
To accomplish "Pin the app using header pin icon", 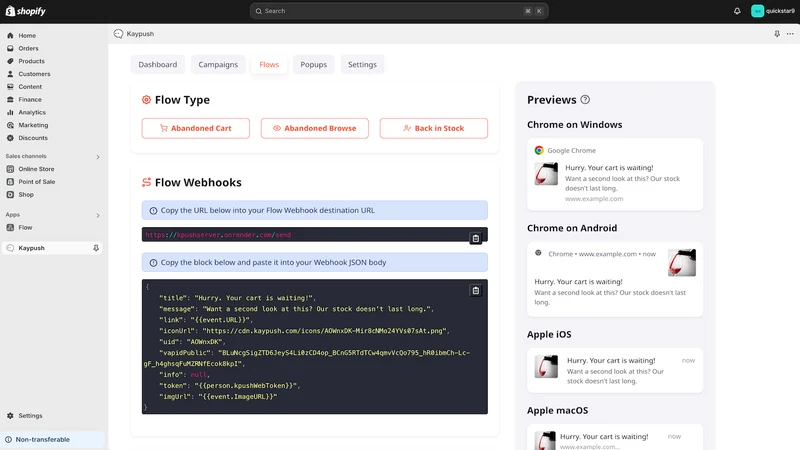I will click(777, 34).
